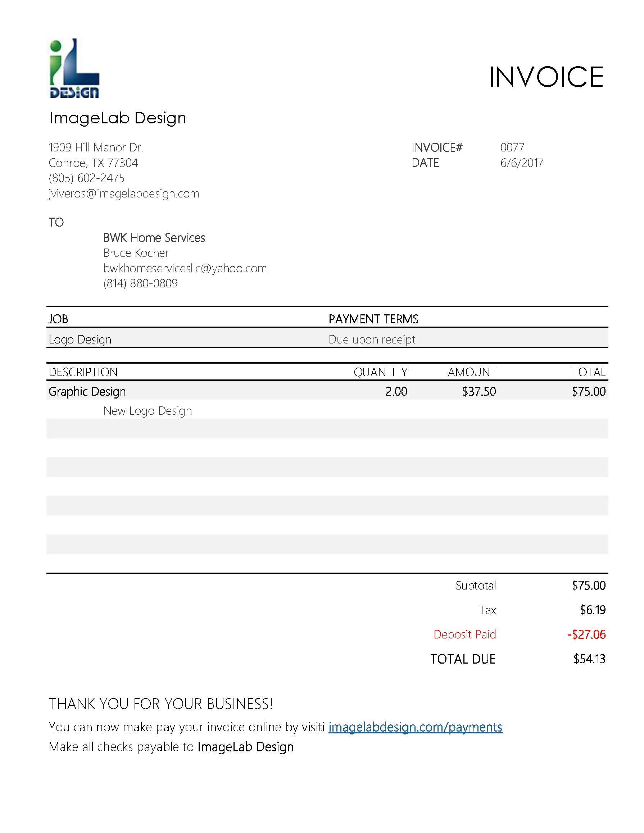This screenshot has height=833, width=644.
Task: Click the quantity value 2.00
Action: tap(396, 391)
